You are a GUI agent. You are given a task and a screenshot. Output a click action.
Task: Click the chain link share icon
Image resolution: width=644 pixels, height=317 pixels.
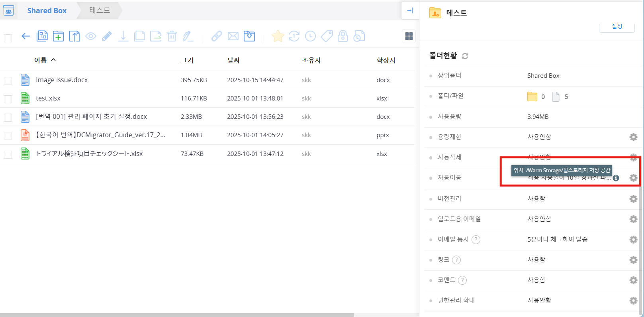(216, 36)
